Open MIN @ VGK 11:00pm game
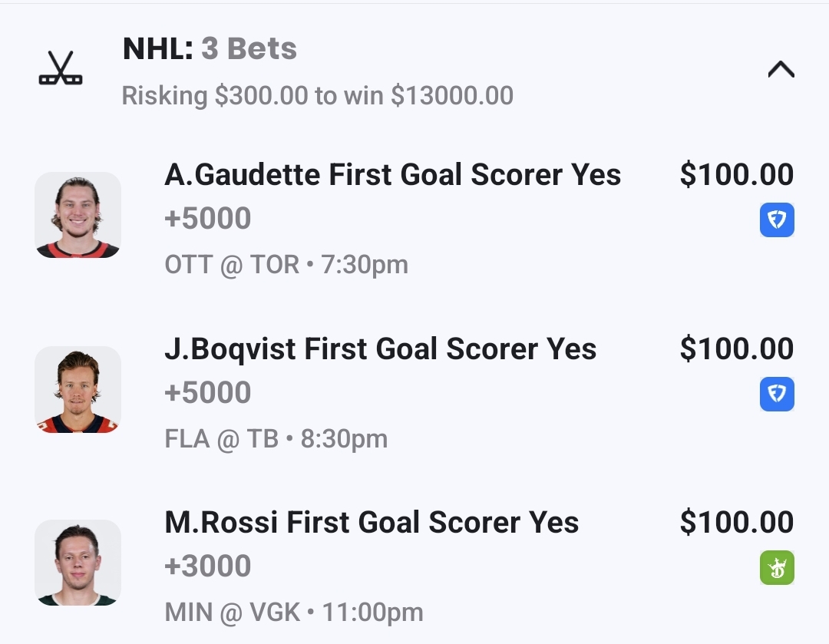 pos(293,613)
